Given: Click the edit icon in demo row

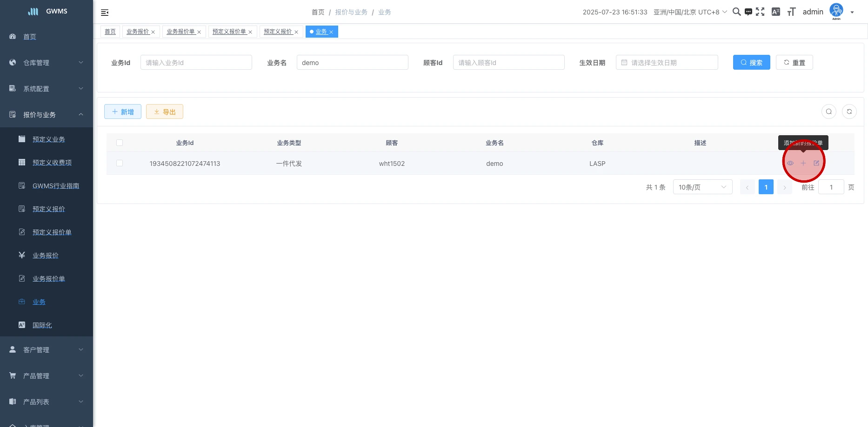Looking at the screenshot, I should pos(816,163).
